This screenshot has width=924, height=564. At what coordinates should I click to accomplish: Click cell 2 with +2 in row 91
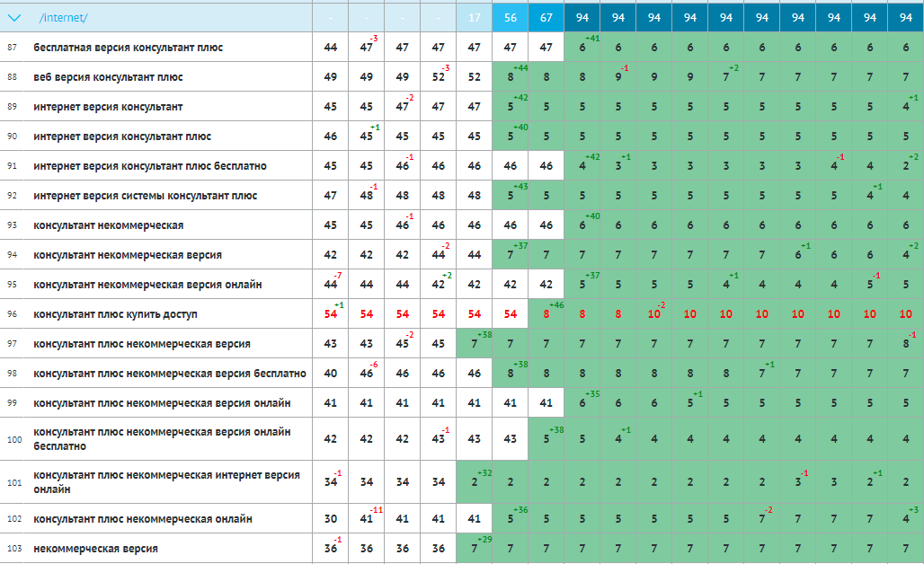click(x=906, y=166)
